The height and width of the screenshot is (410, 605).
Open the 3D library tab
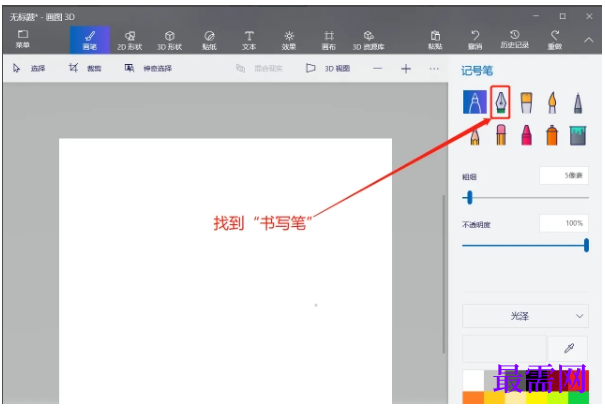tap(368, 40)
